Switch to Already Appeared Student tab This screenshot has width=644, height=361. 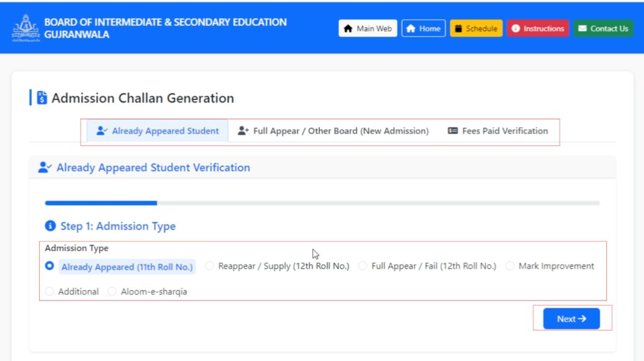tap(157, 131)
